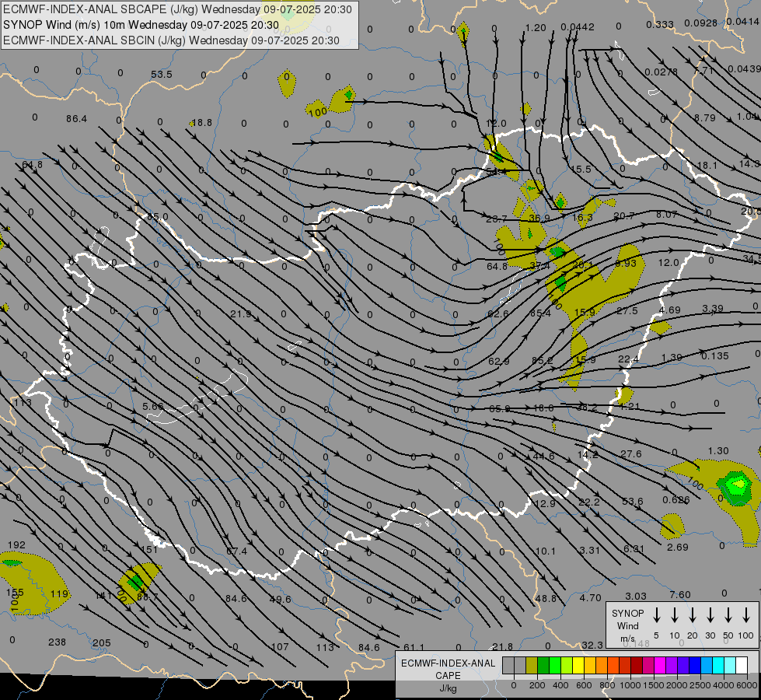Click the 1000 tick label on CAPE scale

630,685
